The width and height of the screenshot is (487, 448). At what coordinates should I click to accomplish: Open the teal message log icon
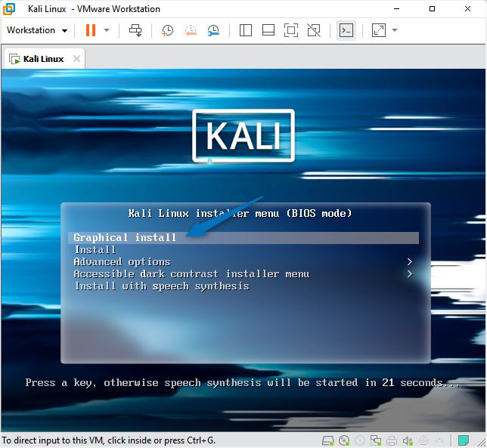[x=464, y=440]
